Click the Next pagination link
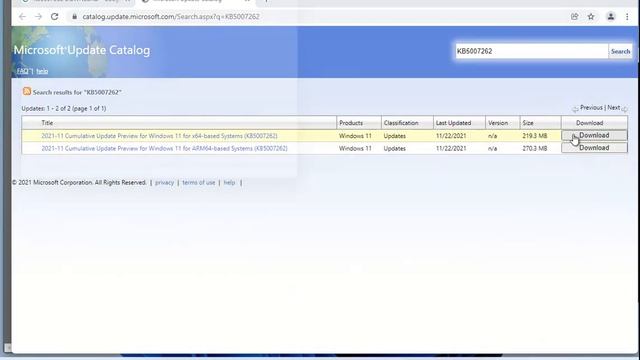The width and height of the screenshot is (640, 360). coord(613,108)
